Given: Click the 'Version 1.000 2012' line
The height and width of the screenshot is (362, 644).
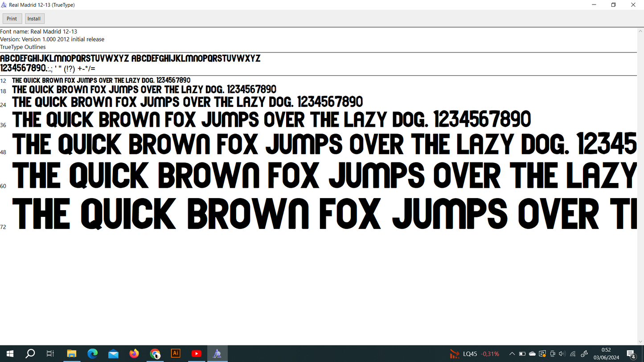Looking at the screenshot, I should (52, 39).
